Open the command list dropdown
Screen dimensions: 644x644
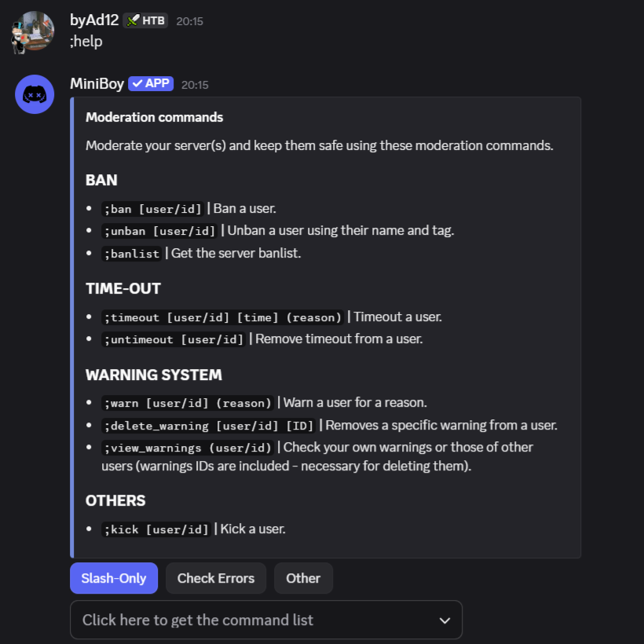[x=265, y=620]
